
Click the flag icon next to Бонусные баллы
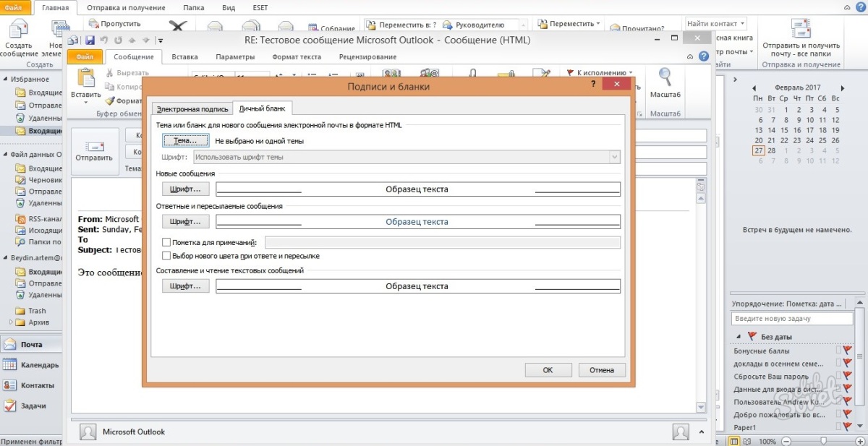pos(848,351)
